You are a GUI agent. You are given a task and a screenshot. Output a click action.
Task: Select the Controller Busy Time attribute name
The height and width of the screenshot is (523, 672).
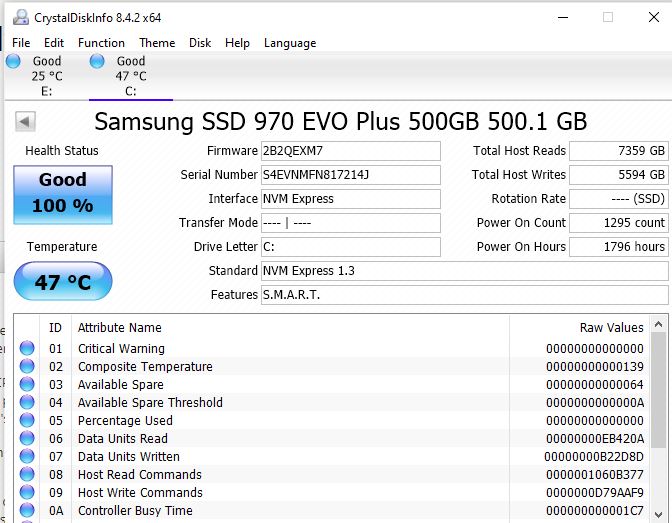point(135,511)
